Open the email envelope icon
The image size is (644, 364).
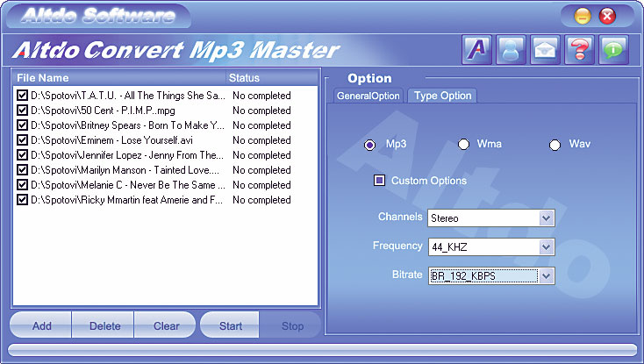pos(545,50)
